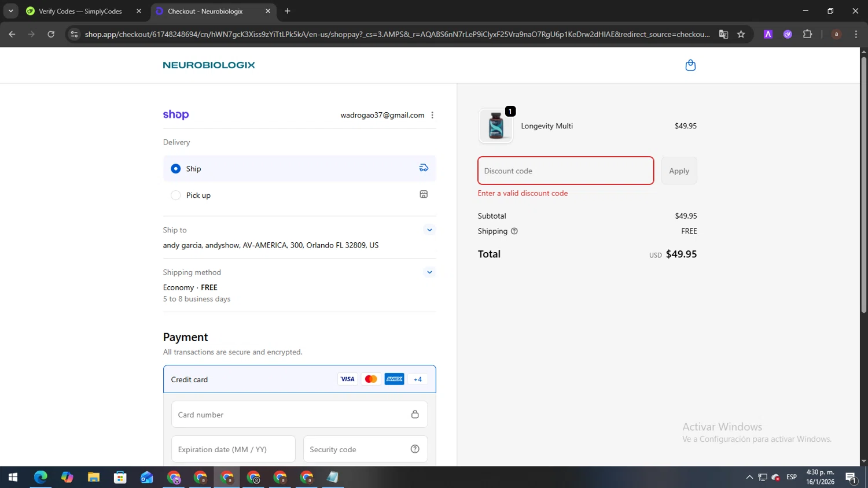
Task: Open the purple A extension
Action: coord(768,34)
